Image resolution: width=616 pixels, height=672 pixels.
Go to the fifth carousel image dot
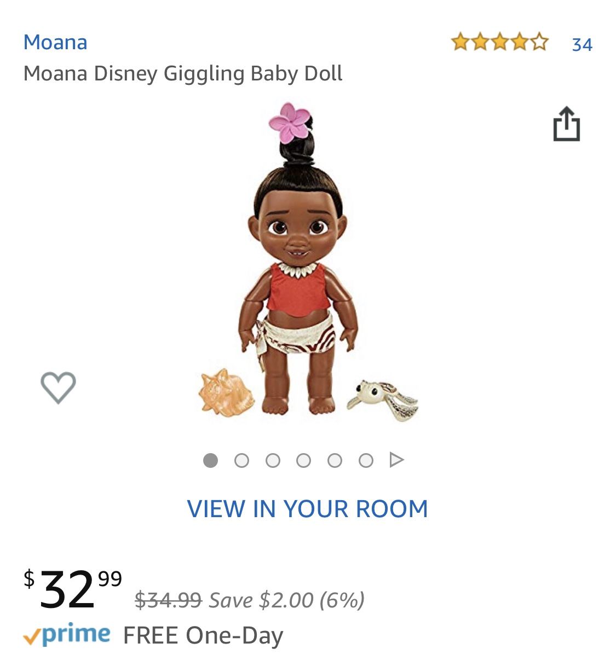click(335, 461)
